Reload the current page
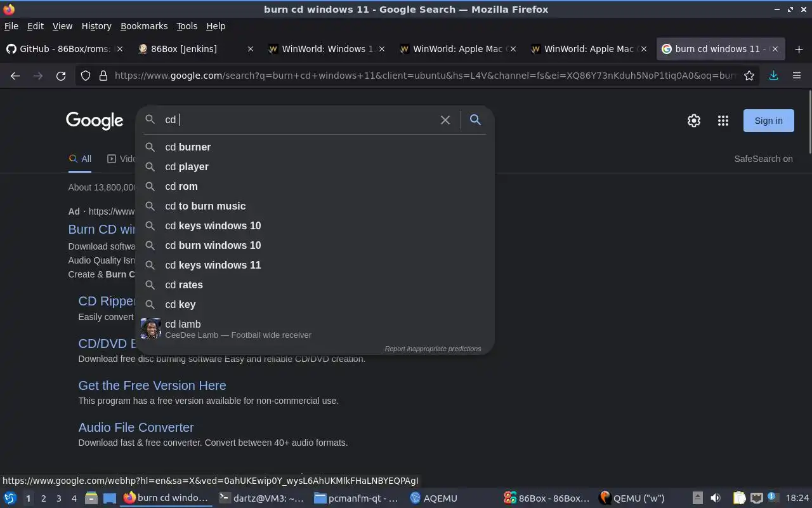812x508 pixels. (61, 76)
